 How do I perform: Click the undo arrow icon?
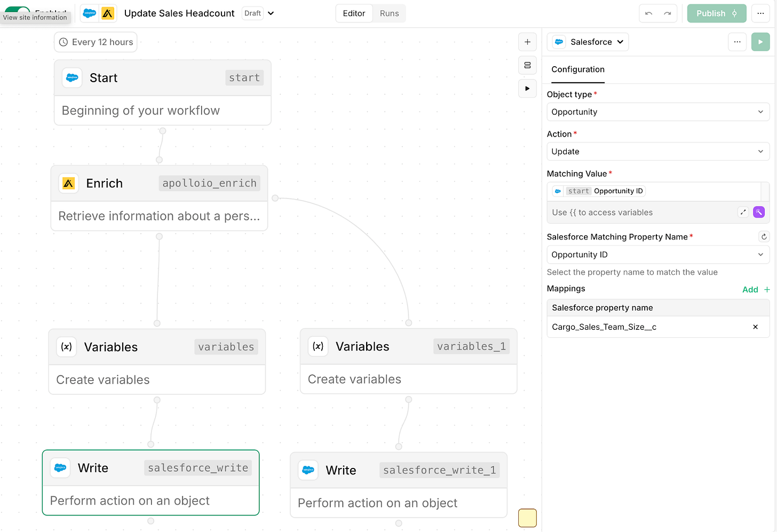(x=649, y=13)
